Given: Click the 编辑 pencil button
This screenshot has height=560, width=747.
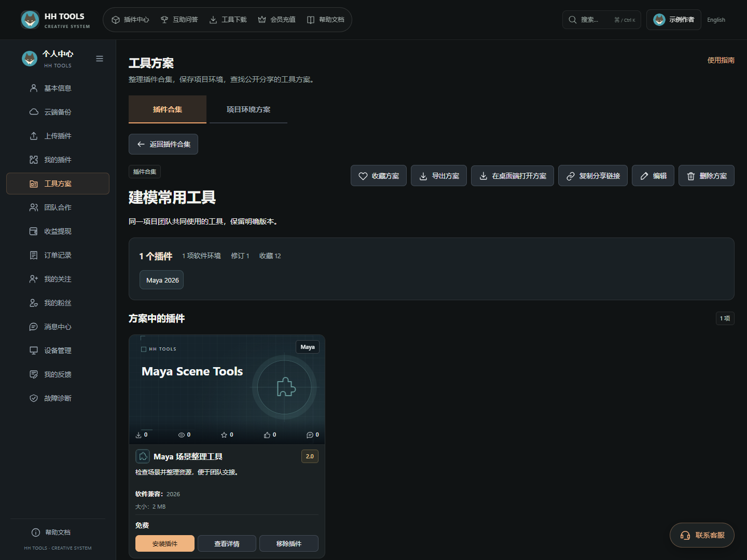Looking at the screenshot, I should point(653,176).
